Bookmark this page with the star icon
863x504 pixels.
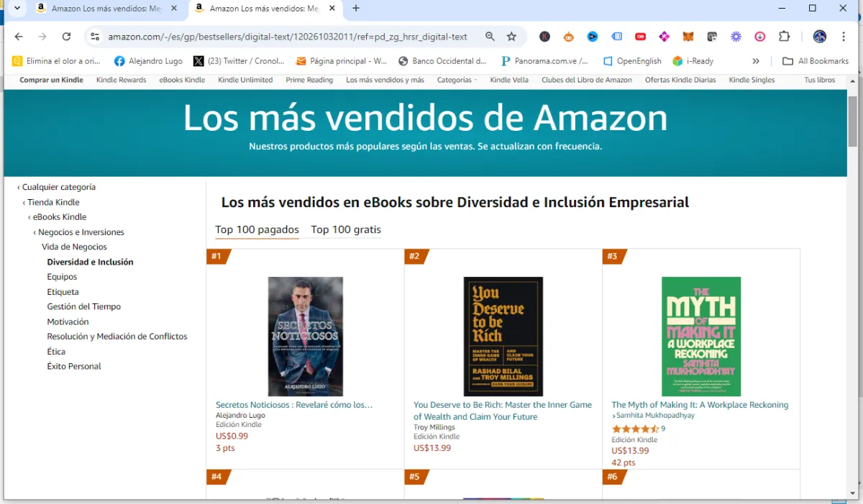click(x=511, y=37)
